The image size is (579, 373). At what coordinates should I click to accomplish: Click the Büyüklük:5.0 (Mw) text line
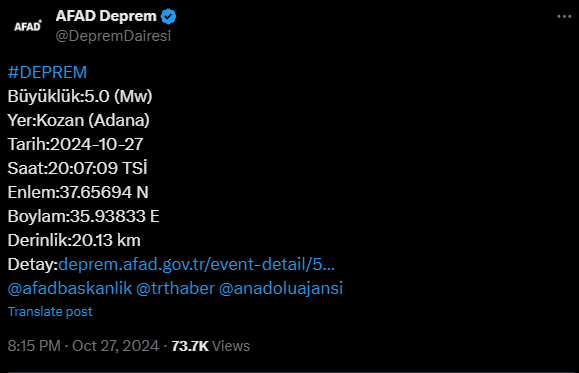[80, 96]
